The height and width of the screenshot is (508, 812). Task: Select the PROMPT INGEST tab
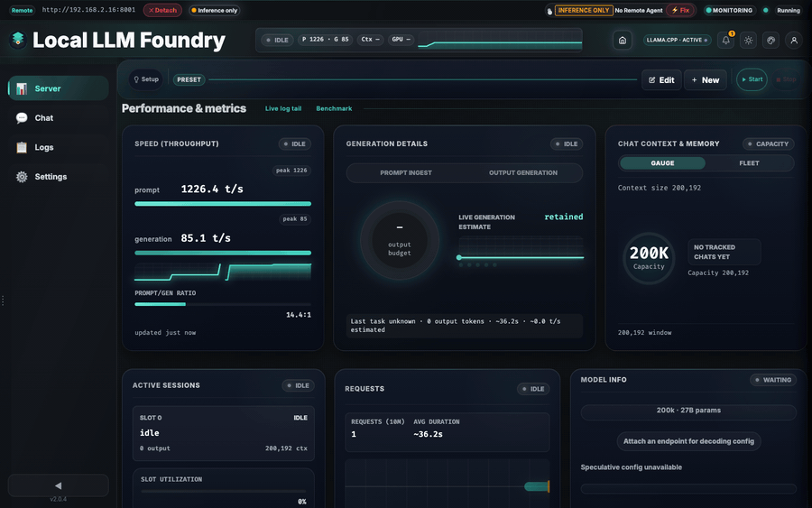405,173
